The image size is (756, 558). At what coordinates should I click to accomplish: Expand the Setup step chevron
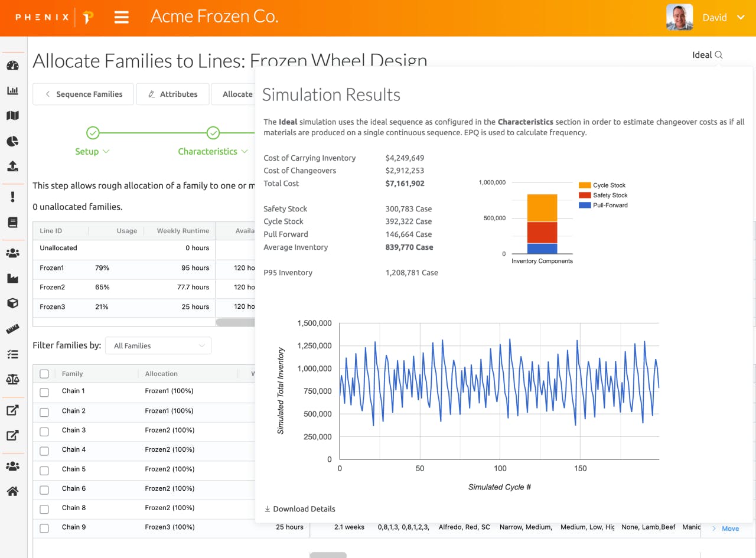[x=106, y=152]
